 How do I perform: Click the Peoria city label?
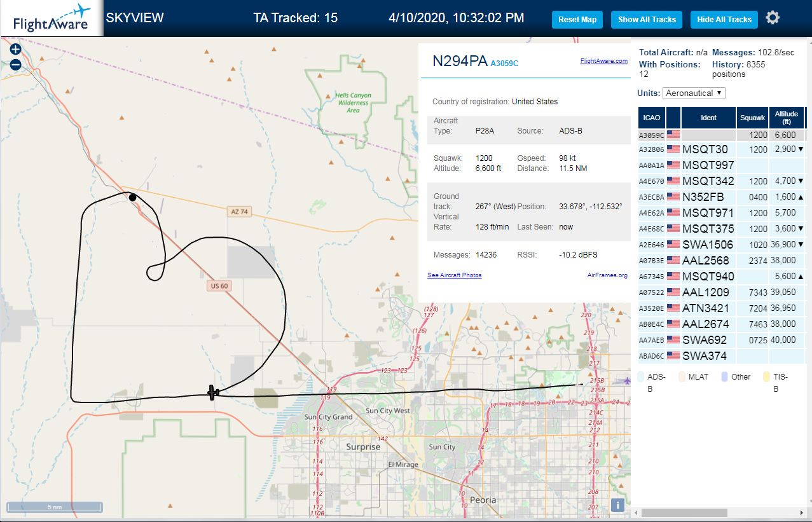tap(483, 500)
